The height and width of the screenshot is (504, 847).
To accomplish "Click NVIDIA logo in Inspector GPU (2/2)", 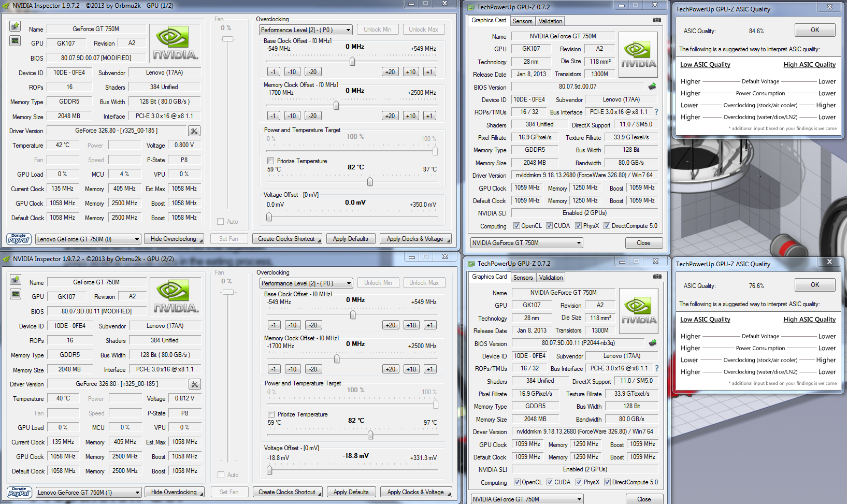I will tap(176, 297).
